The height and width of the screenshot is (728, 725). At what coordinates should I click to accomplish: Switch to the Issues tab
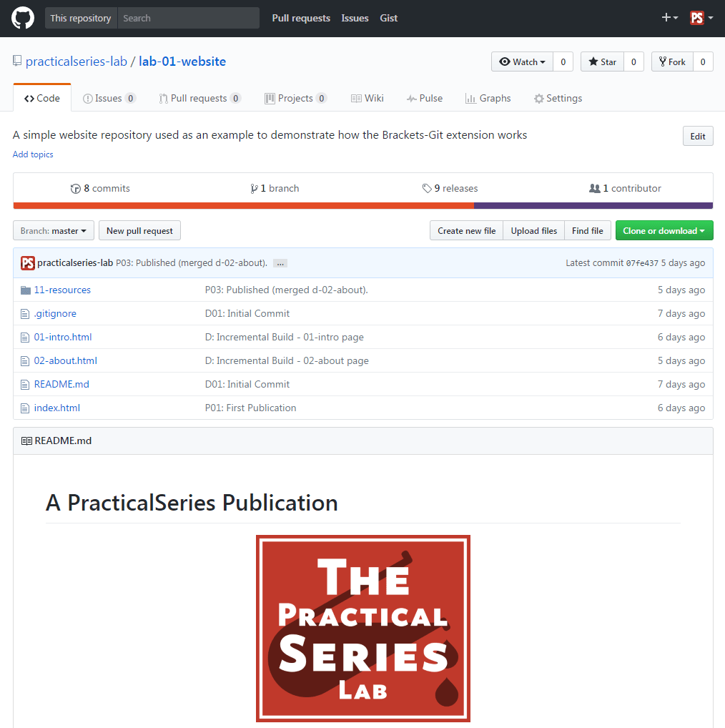click(109, 99)
